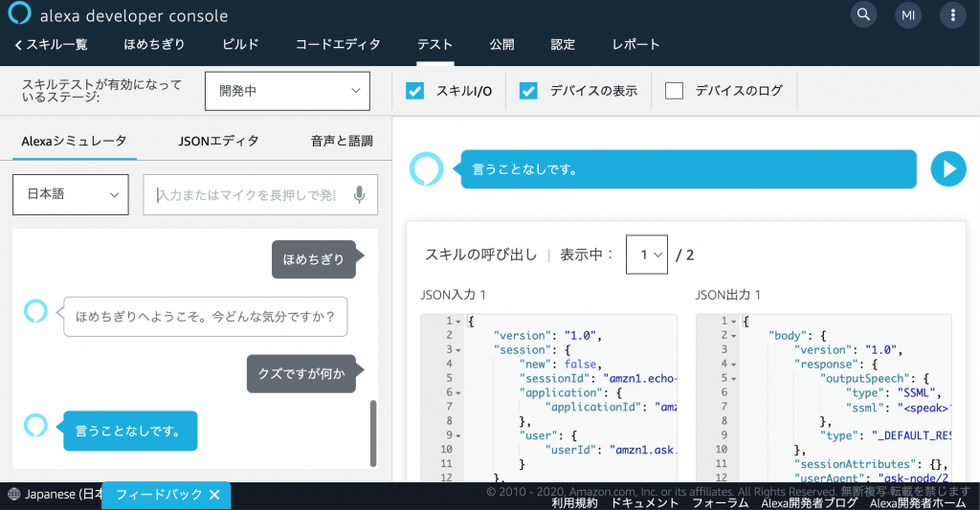Open the レポート tab
Screen dimensions: 980x510
635,44
